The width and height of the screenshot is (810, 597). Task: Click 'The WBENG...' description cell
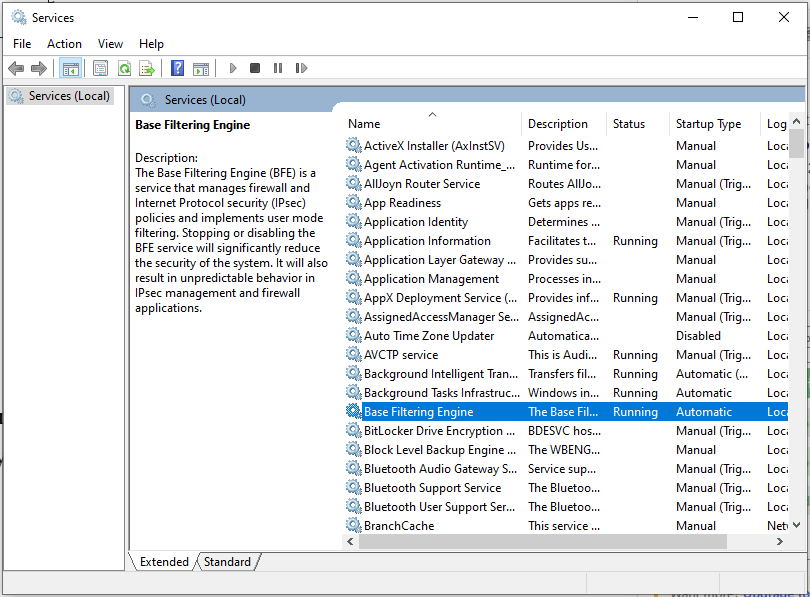(564, 450)
